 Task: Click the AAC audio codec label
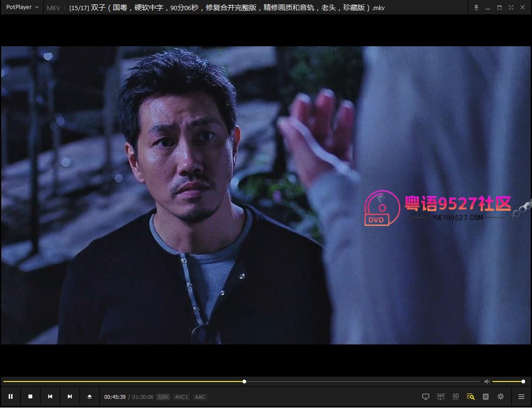(x=200, y=397)
